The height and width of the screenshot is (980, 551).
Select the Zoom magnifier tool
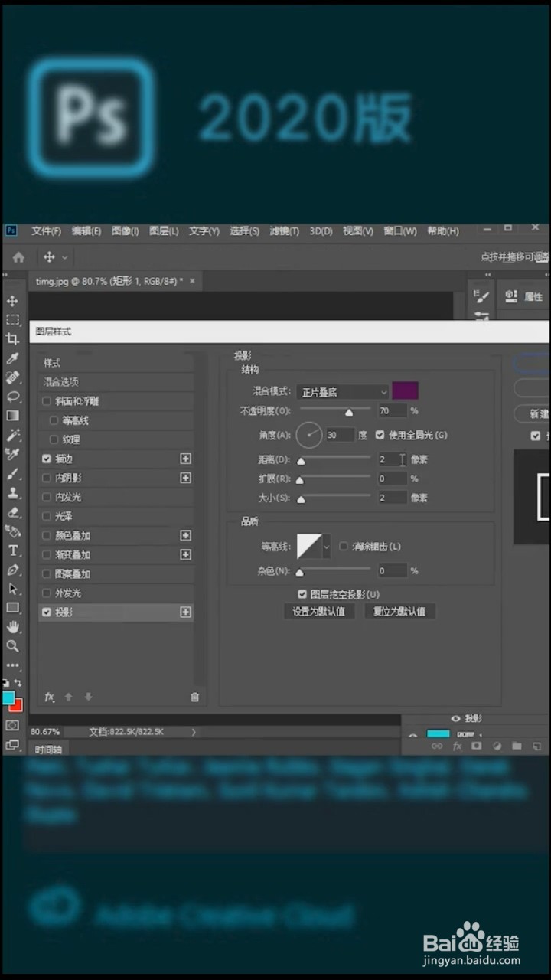[x=12, y=646]
